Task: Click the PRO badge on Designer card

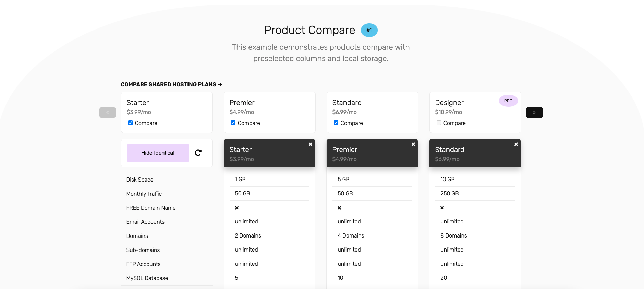Action: (508, 101)
